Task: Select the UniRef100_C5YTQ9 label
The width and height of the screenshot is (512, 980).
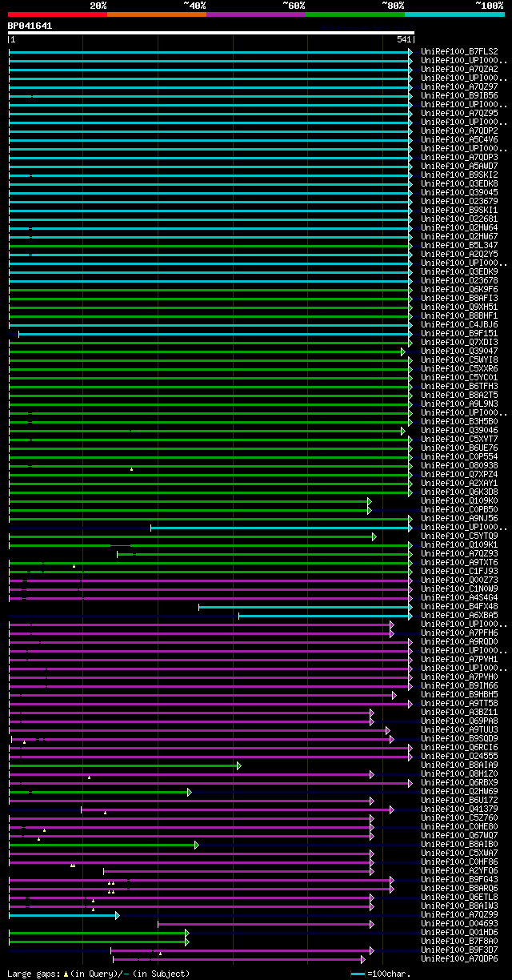Action: [x=459, y=536]
